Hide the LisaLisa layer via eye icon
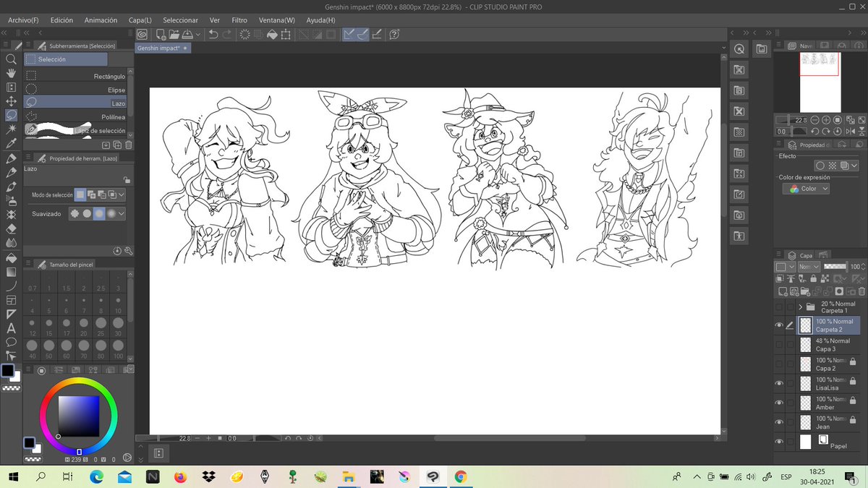868x488 pixels. [779, 384]
